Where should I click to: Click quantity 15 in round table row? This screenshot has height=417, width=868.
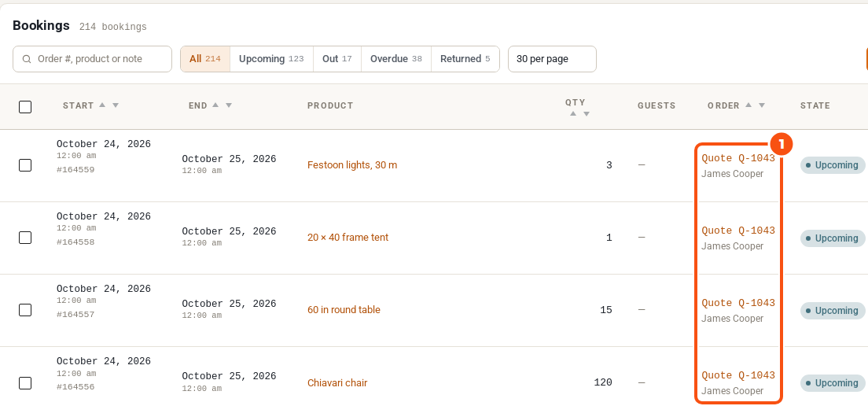click(606, 310)
